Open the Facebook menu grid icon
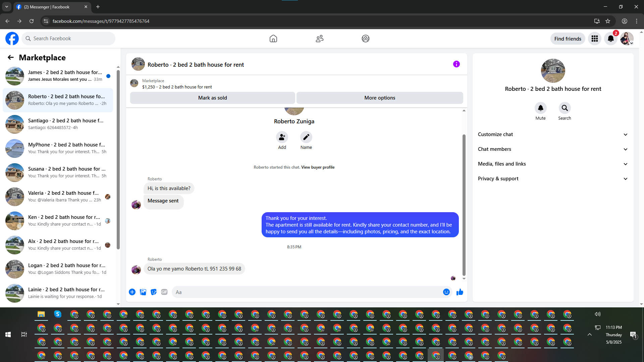This screenshot has height=362, width=644. click(x=595, y=39)
